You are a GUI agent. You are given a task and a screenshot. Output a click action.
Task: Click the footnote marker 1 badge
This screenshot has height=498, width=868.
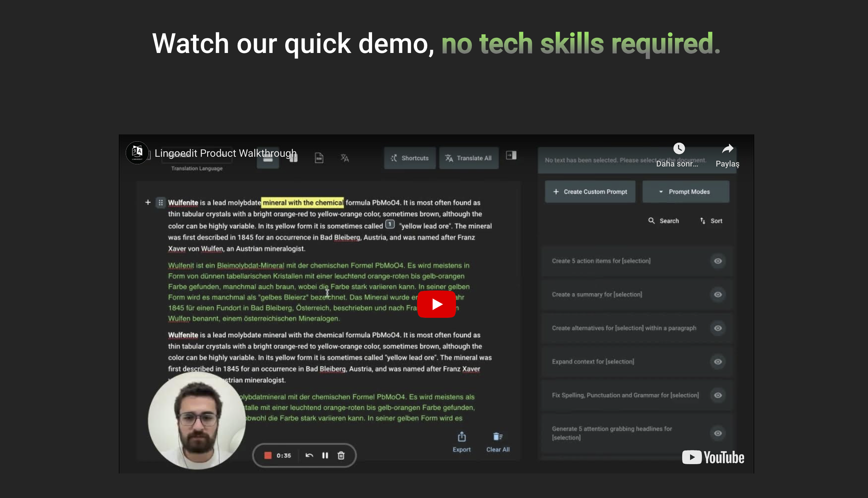pyautogui.click(x=390, y=224)
